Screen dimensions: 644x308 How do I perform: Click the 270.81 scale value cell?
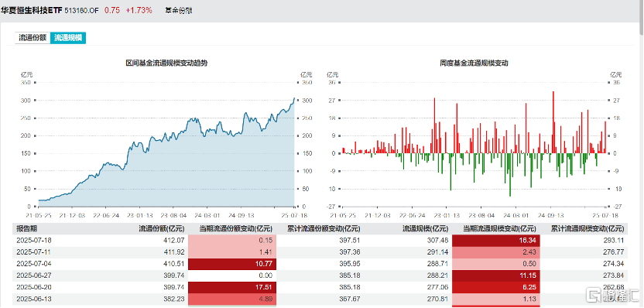(x=439, y=299)
